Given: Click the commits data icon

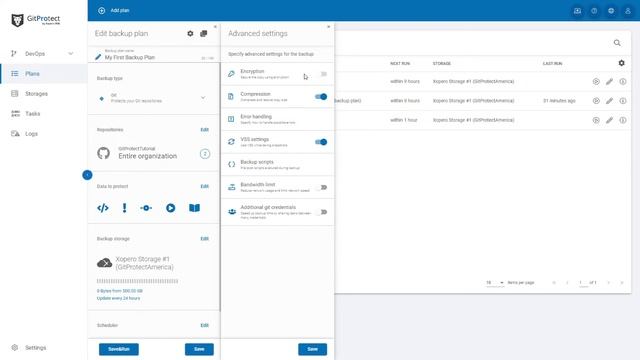Looking at the screenshot, I should 146,208.
